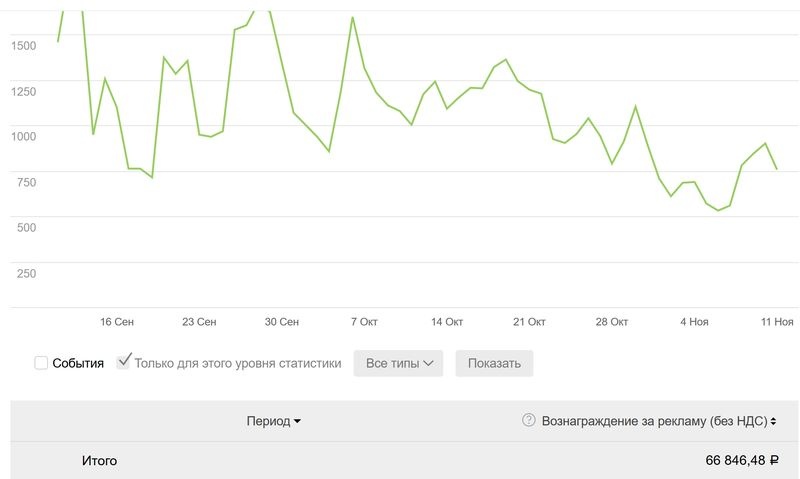Click the События label text

78,363
